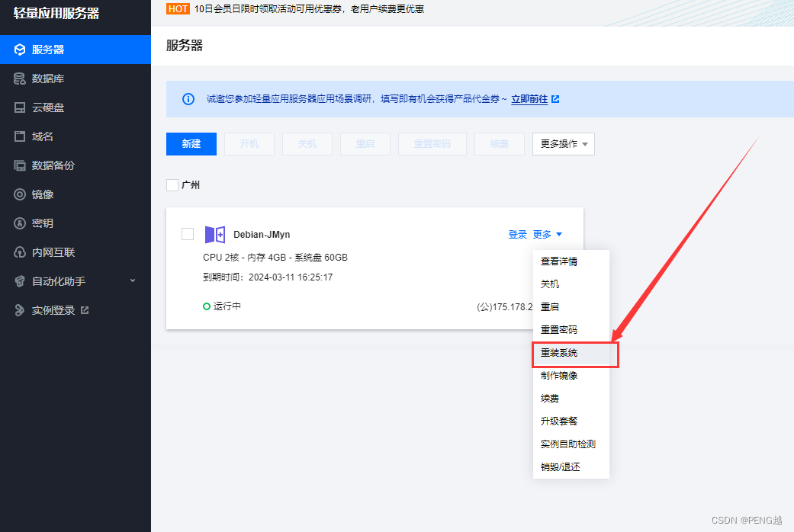Image resolution: width=794 pixels, height=532 pixels.
Task: Open the 更多操作 dropdown
Action: pyautogui.click(x=564, y=144)
